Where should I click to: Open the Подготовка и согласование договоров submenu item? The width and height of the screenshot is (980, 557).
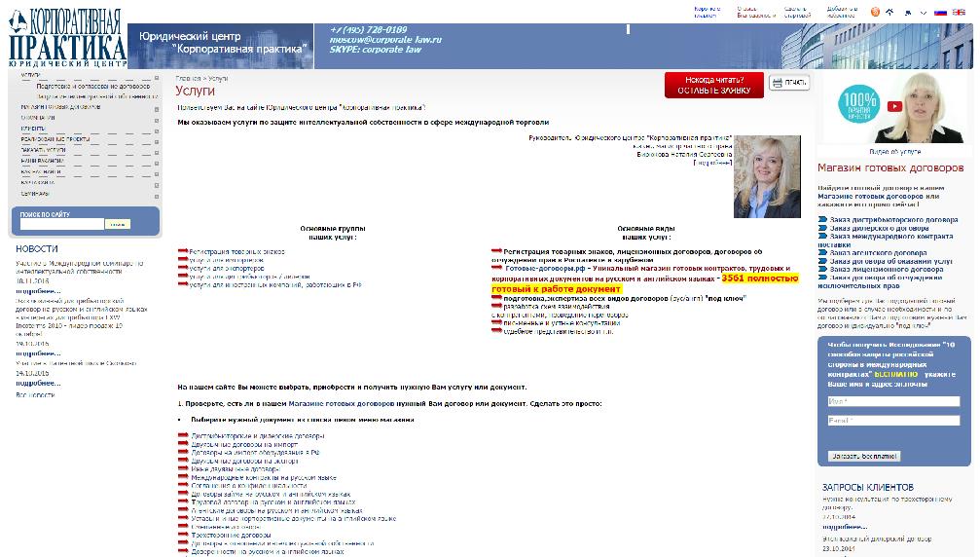[x=92, y=87]
